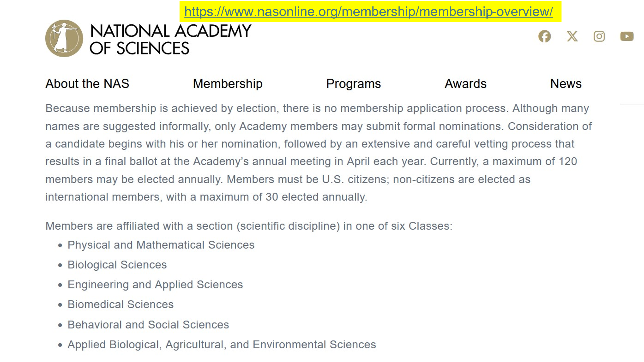Navigate to the News section
This screenshot has width=644, height=362.
pos(566,84)
